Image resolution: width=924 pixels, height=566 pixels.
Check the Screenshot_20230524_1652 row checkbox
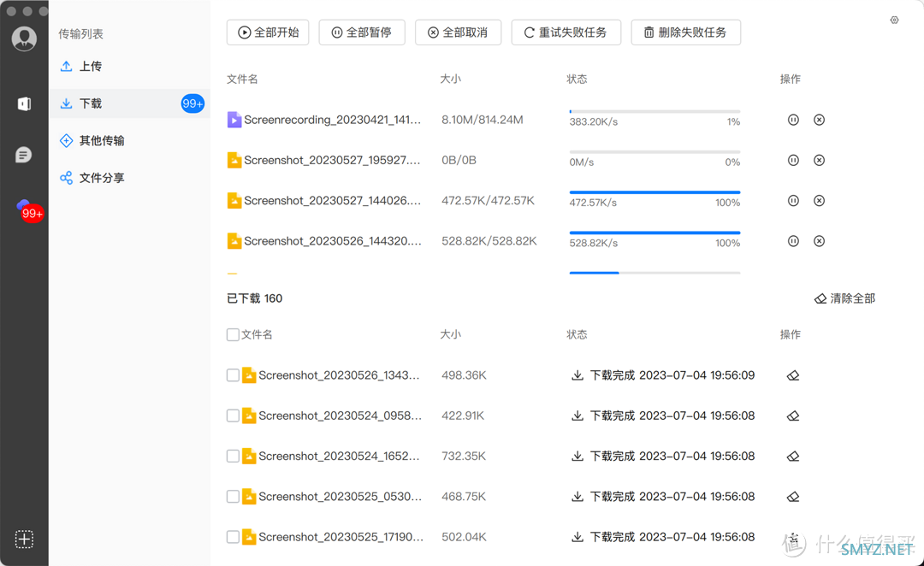tap(233, 456)
